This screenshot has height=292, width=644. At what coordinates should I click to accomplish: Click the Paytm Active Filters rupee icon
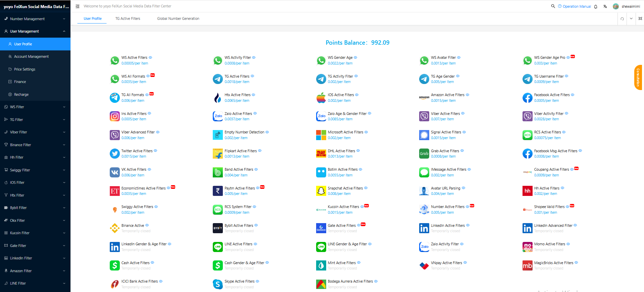point(218,191)
